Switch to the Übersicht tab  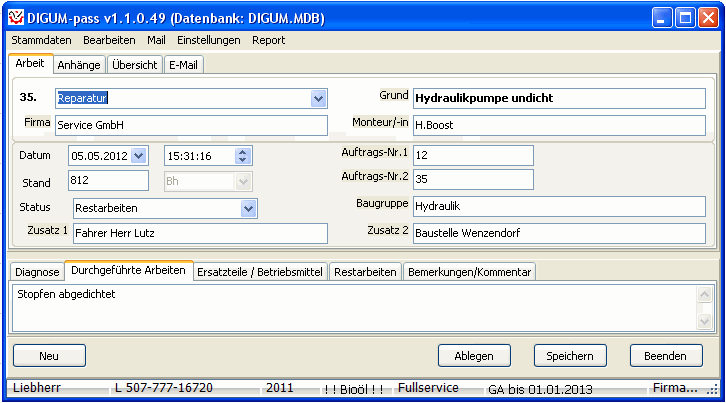(x=135, y=65)
